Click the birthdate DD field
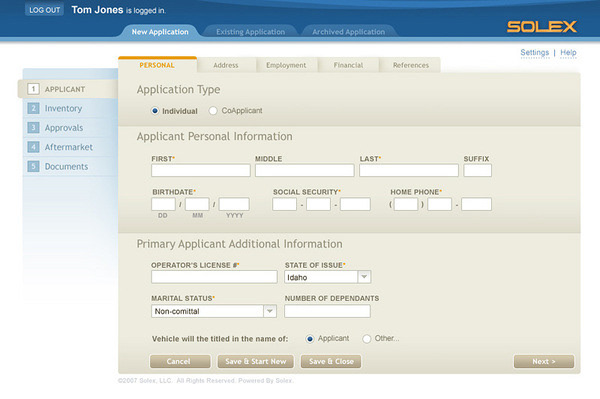 tap(163, 204)
